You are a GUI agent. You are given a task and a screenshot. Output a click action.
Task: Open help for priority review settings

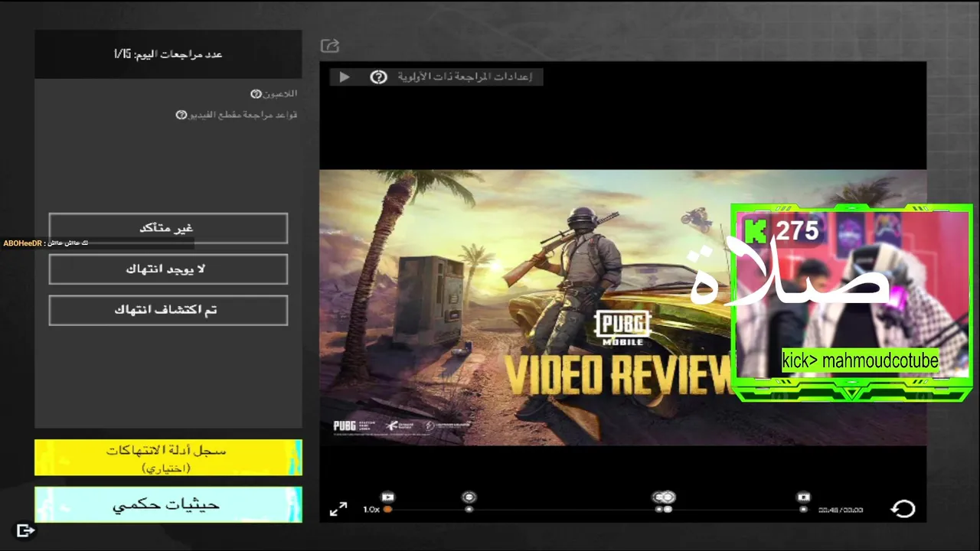coord(379,77)
